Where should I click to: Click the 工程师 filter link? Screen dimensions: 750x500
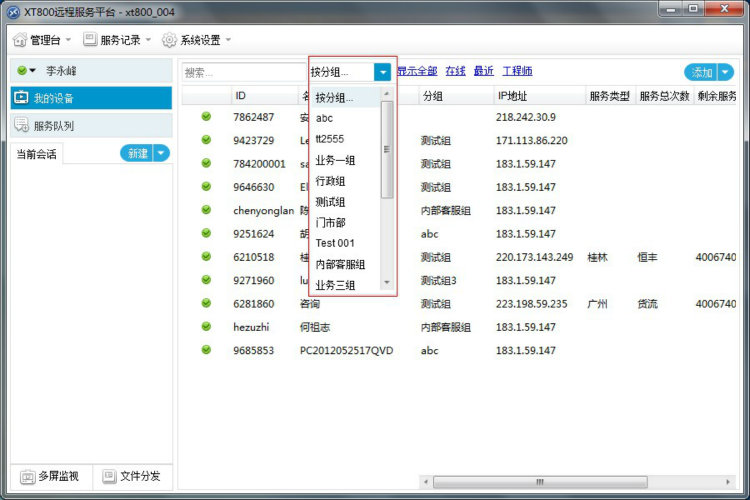click(x=517, y=72)
